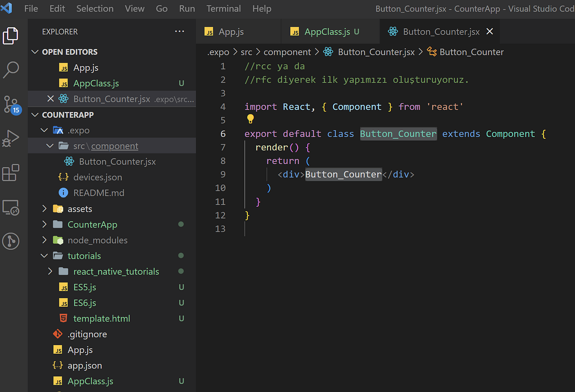Open the Terminal menu

(x=223, y=8)
